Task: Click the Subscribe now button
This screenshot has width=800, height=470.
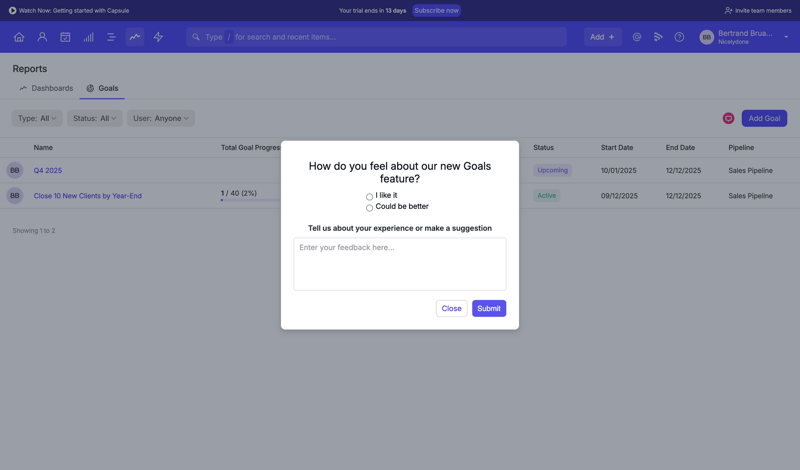Action: pyautogui.click(x=436, y=10)
